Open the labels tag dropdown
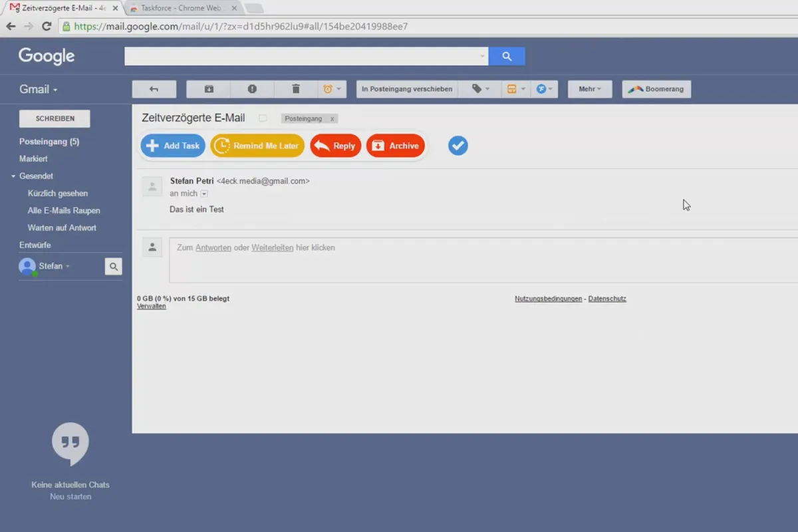The width and height of the screenshot is (798, 532). click(480, 89)
